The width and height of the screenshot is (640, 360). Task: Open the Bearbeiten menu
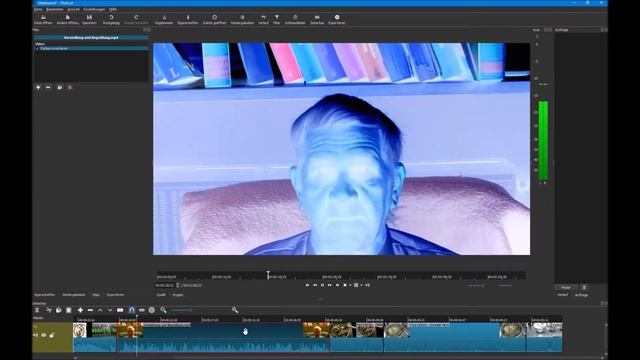[x=55, y=9]
